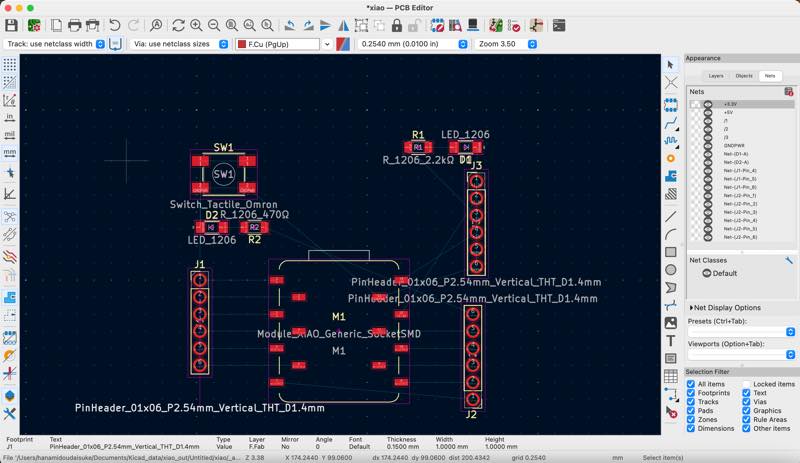Click the Rotate counterclockwise icon
The image size is (800, 463).
tap(290, 26)
